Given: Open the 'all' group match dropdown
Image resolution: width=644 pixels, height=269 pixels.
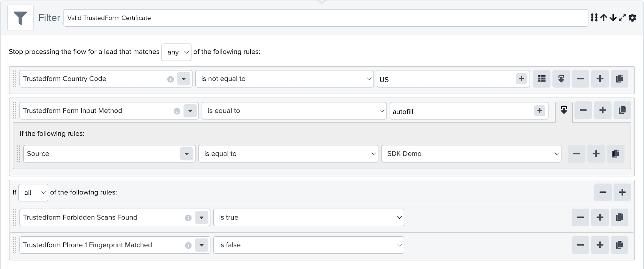Looking at the screenshot, I should point(33,192).
